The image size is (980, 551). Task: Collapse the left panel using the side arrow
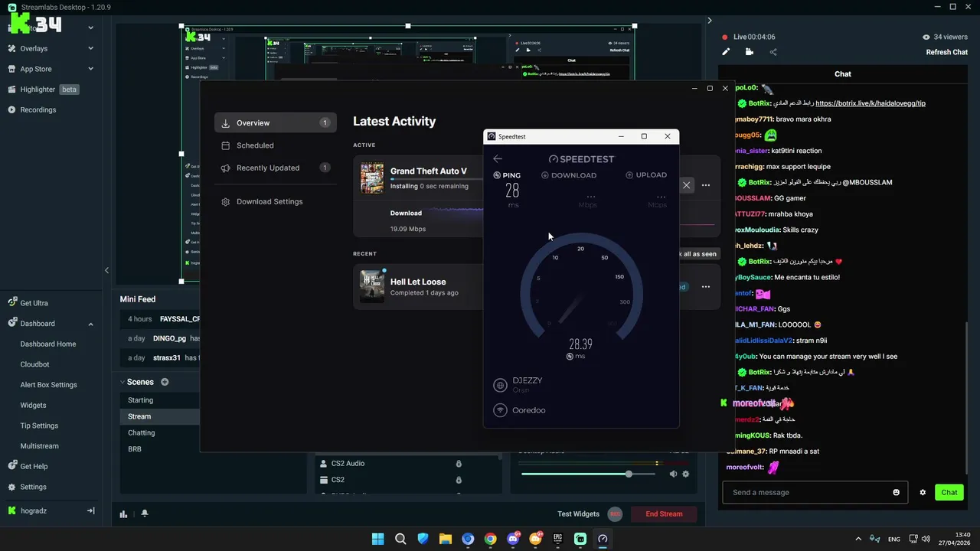pyautogui.click(x=106, y=270)
